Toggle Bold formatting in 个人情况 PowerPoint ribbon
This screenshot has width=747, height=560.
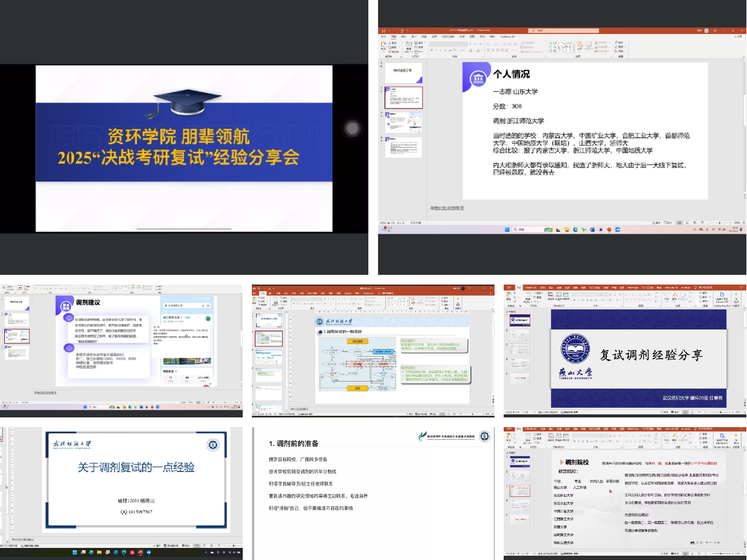(432, 50)
